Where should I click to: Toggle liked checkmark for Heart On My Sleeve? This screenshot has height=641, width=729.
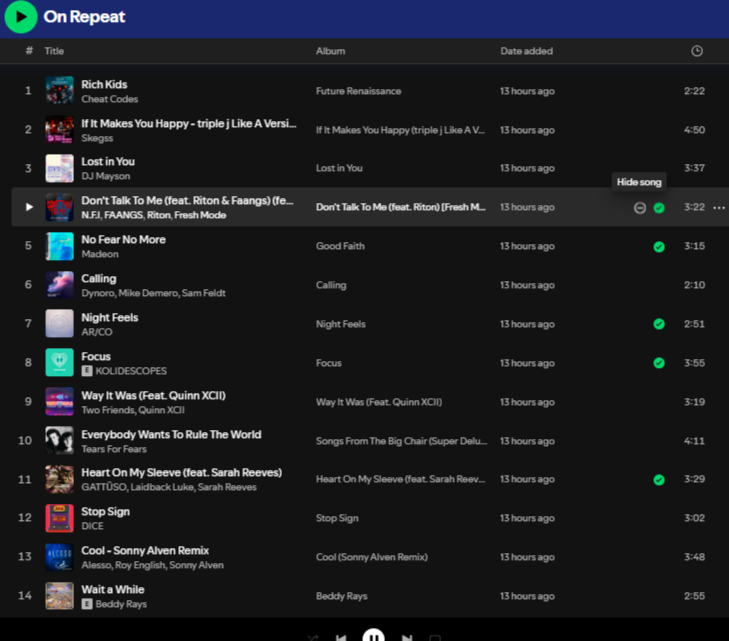[659, 480]
